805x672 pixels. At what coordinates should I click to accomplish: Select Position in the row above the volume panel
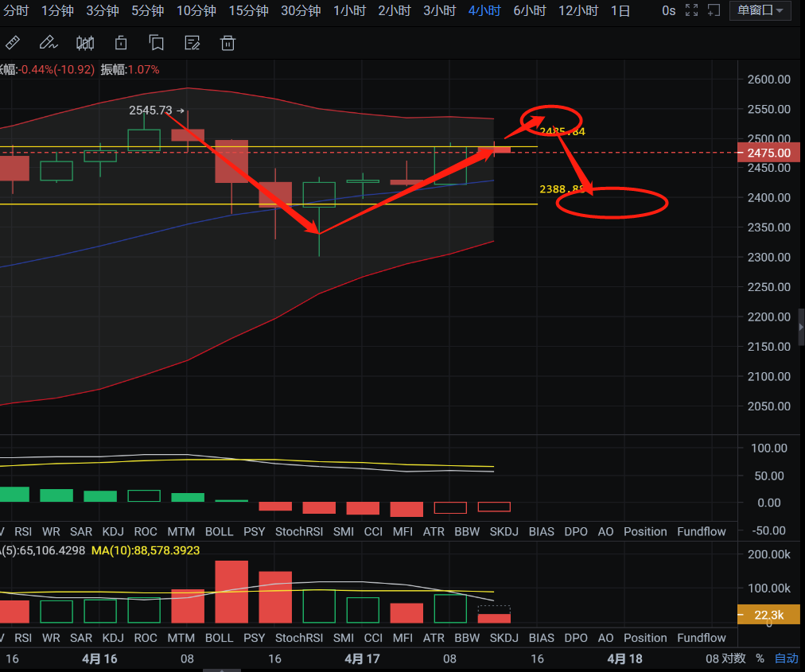click(645, 531)
